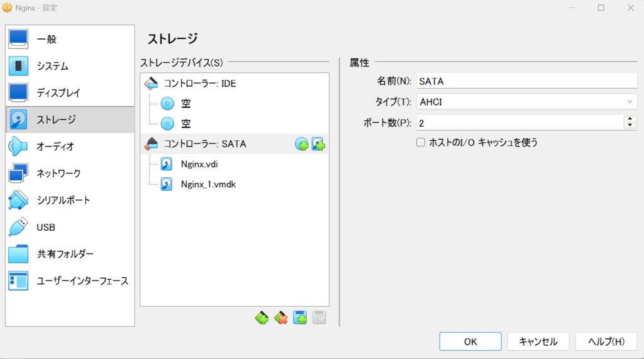Click the add new storage controller icon
Viewport: 644px width, 359px height.
point(262,318)
